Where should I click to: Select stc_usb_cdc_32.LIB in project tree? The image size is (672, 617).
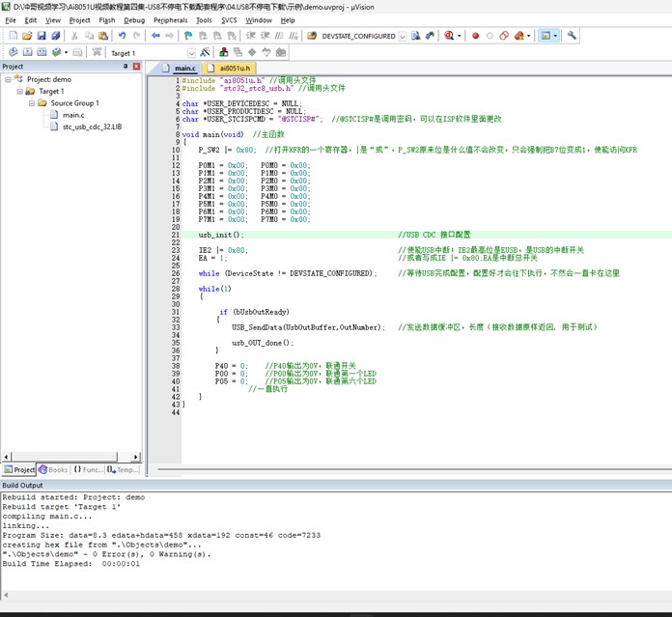pos(92,126)
